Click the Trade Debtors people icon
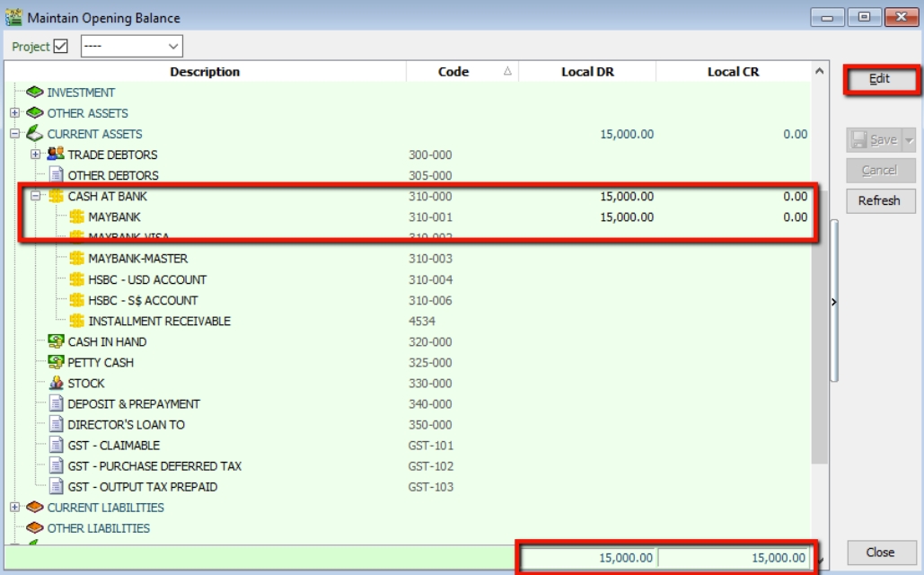Image resolution: width=924 pixels, height=575 pixels. (56, 155)
